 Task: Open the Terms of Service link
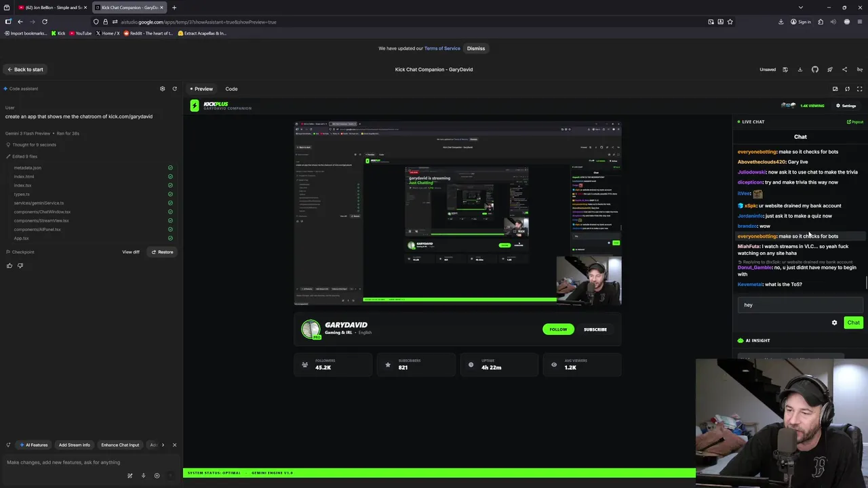pyautogui.click(x=442, y=48)
